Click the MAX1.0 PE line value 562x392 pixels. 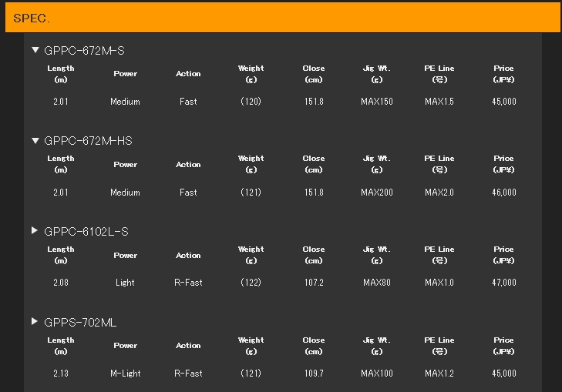pos(439,283)
